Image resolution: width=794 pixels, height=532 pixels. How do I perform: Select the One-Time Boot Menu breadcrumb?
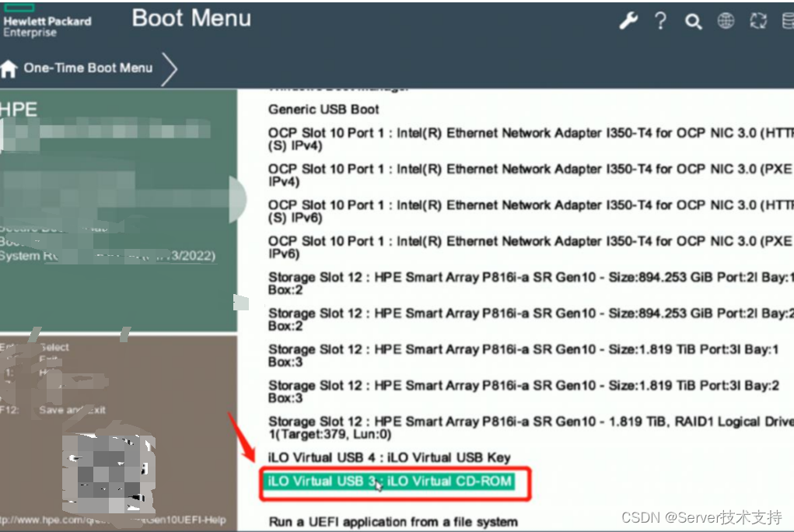[88, 68]
